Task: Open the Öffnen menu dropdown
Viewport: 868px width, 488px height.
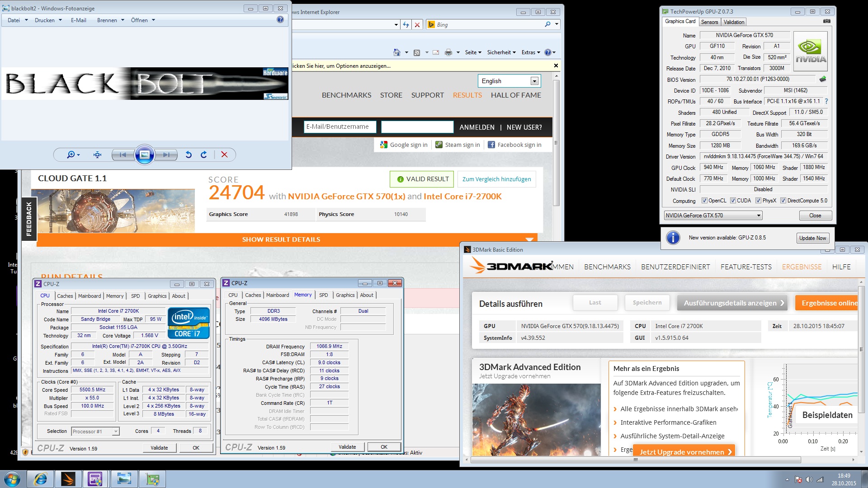Action: pos(143,20)
